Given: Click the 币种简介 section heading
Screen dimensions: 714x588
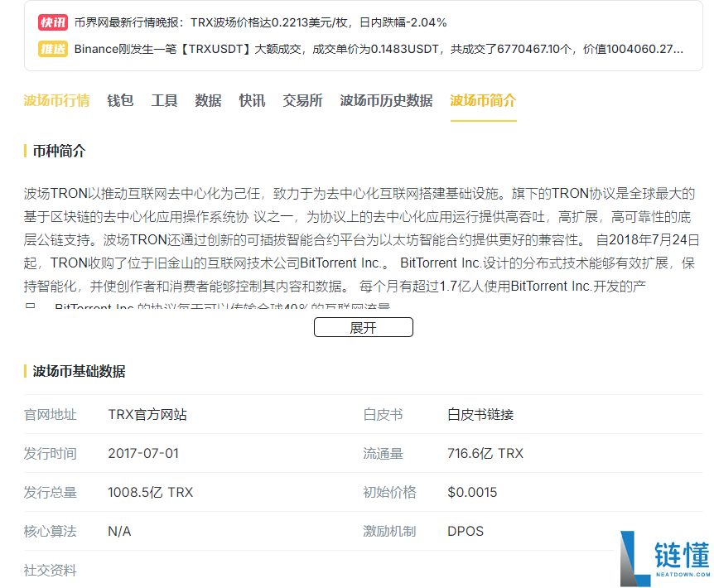Looking at the screenshot, I should (x=59, y=151).
